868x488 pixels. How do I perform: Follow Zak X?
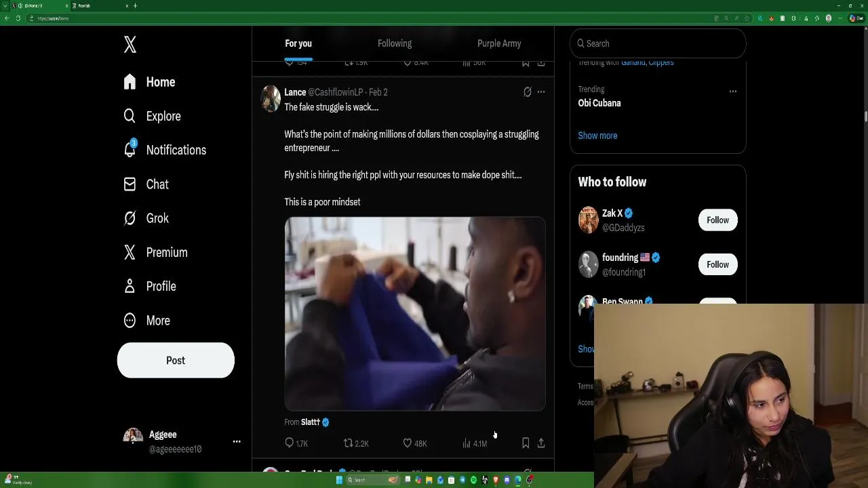point(717,220)
